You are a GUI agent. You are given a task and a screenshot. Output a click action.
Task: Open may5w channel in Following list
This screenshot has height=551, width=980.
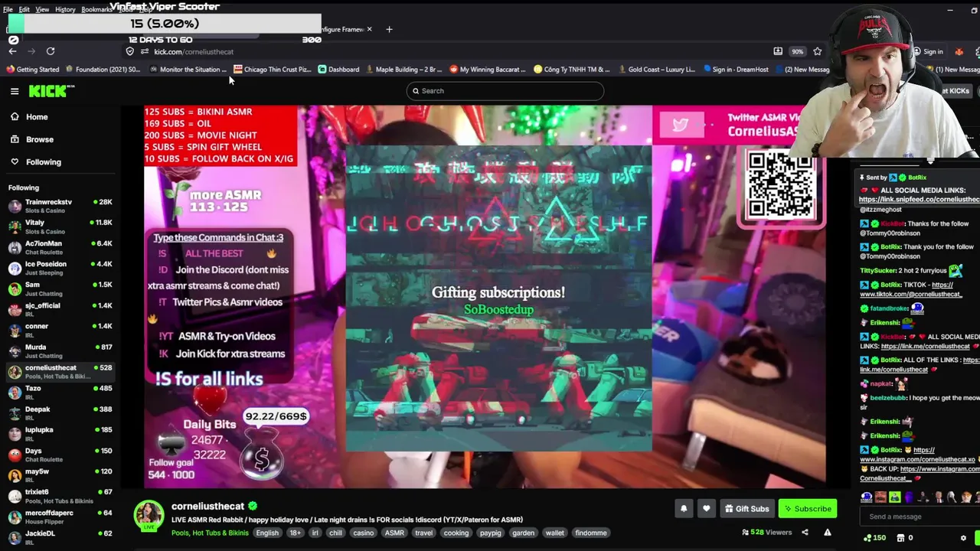(60, 475)
